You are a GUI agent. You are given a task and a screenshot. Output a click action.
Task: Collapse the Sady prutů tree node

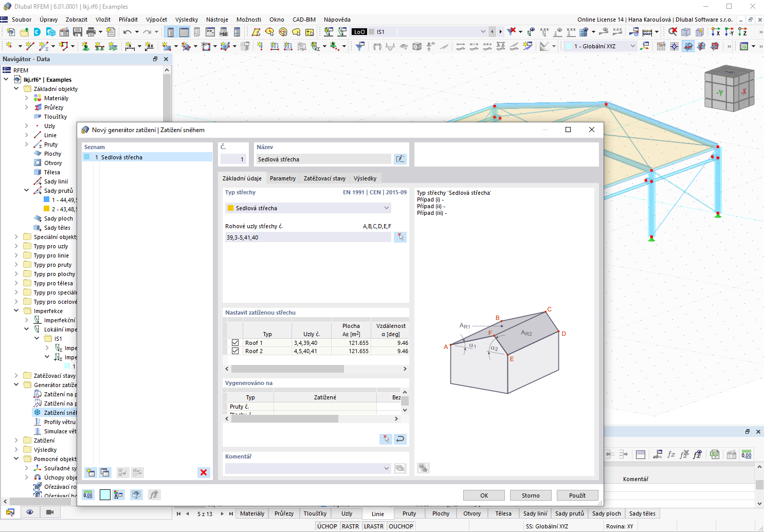27,191
